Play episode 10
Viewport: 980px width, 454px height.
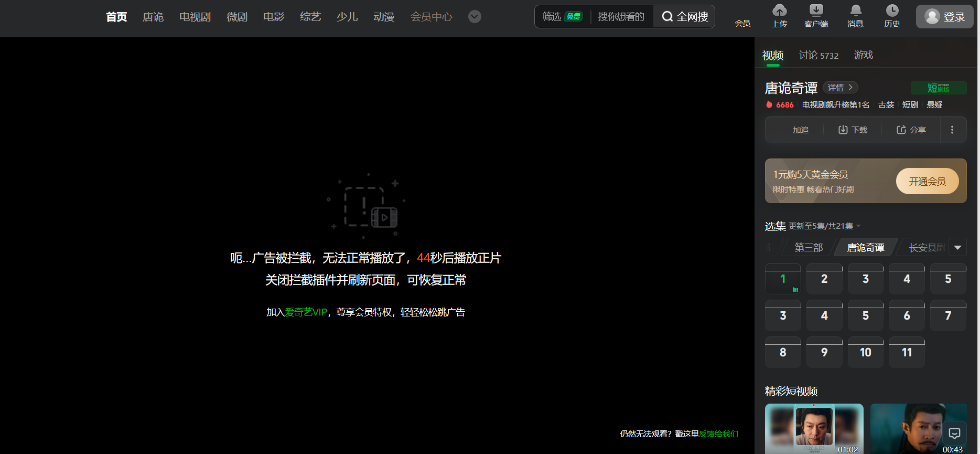[866, 352]
